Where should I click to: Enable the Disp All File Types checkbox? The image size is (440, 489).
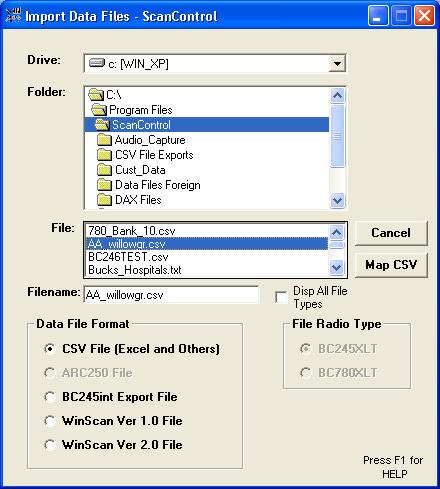coord(281,297)
